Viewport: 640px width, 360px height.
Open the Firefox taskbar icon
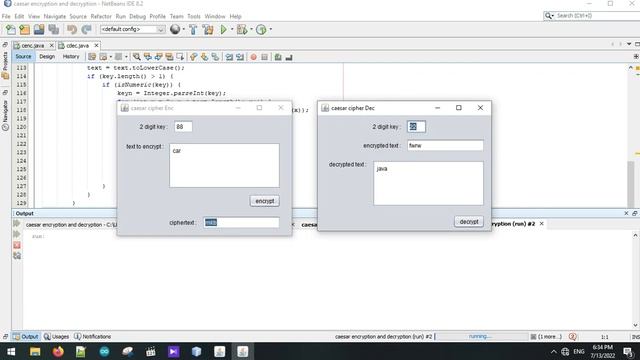(x=58, y=351)
